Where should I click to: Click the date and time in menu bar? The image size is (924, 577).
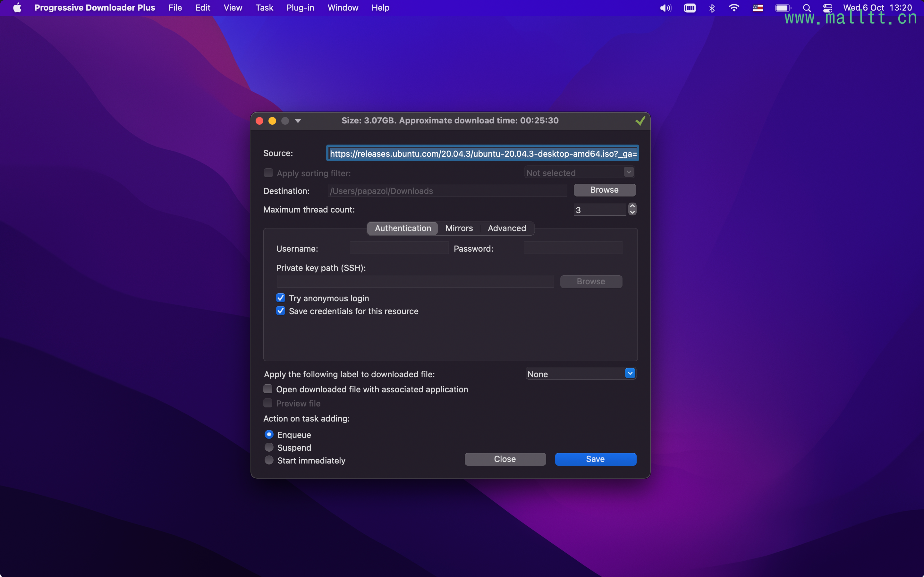[877, 8]
